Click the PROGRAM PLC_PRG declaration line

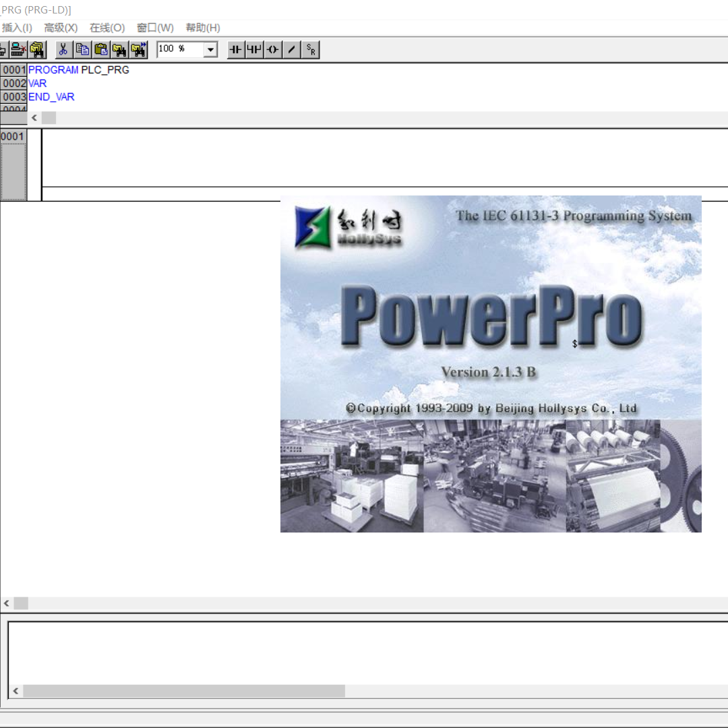pos(78,69)
